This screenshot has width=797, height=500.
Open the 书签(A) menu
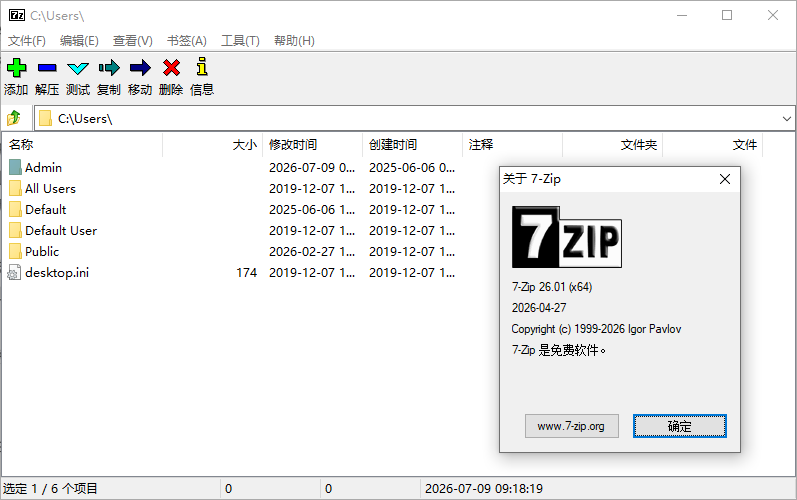tap(187, 41)
